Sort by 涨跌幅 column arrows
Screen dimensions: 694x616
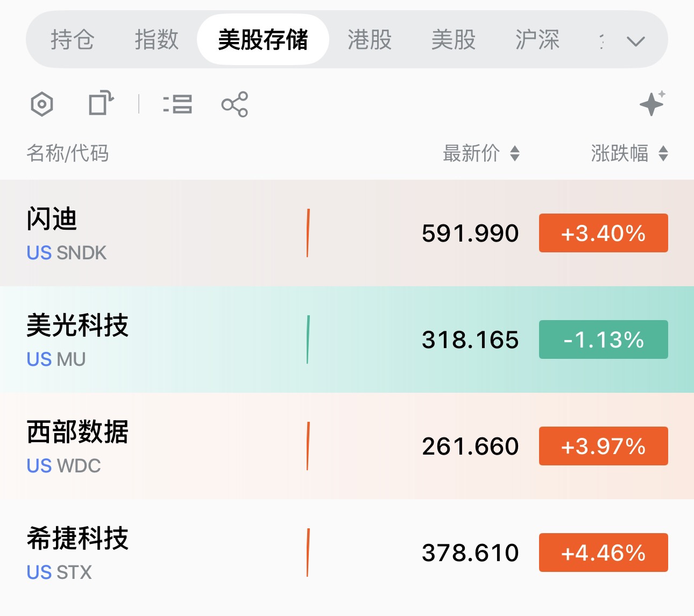[x=663, y=154]
